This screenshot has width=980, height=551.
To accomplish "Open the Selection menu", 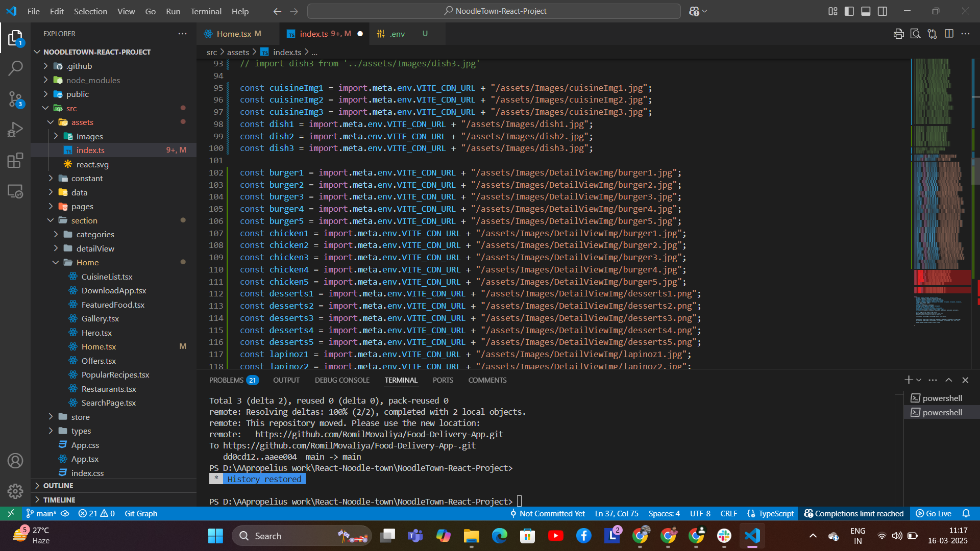I will 90,11.
